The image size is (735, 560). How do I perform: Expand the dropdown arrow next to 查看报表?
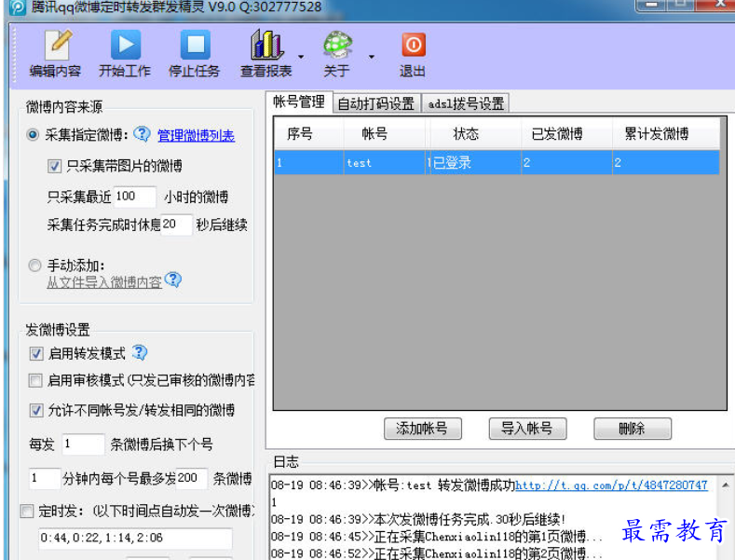click(301, 57)
